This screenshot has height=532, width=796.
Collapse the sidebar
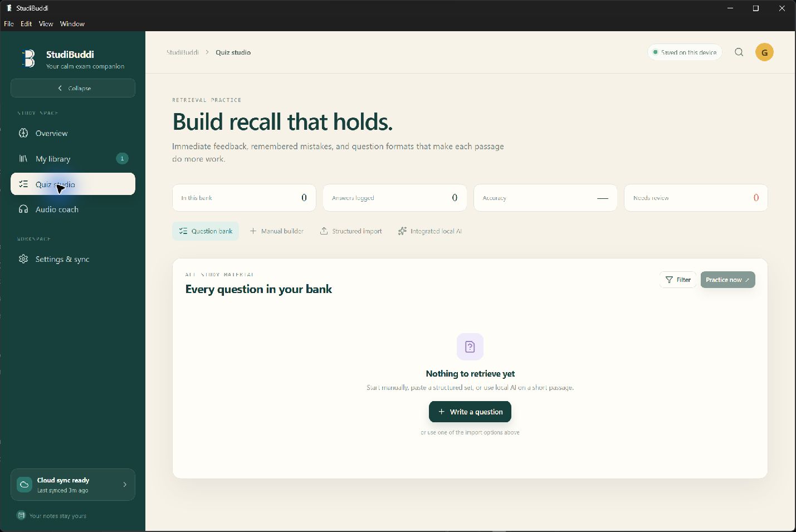(73, 88)
